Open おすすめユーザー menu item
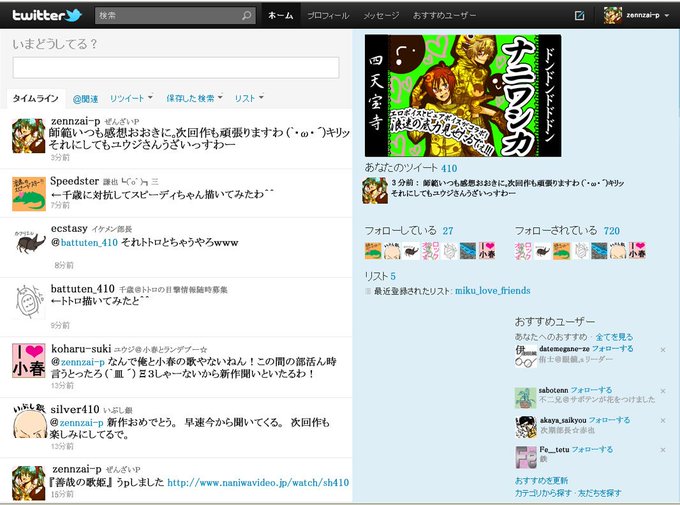The height and width of the screenshot is (505, 680). (444, 16)
